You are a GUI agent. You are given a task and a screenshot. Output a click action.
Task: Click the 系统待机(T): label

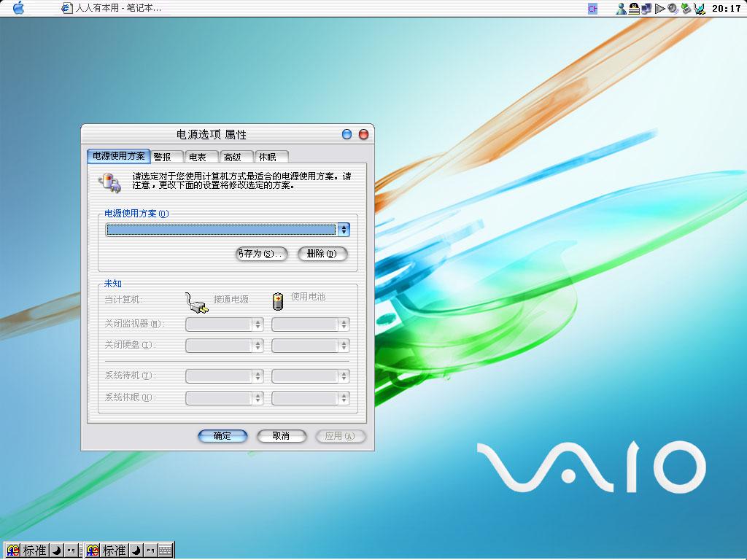(130, 376)
